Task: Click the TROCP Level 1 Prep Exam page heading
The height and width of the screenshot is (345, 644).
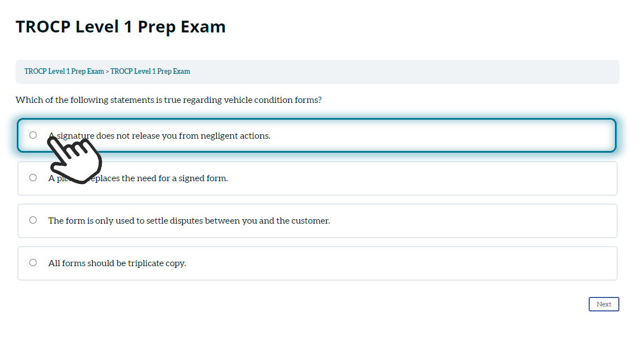Action: pos(121,26)
